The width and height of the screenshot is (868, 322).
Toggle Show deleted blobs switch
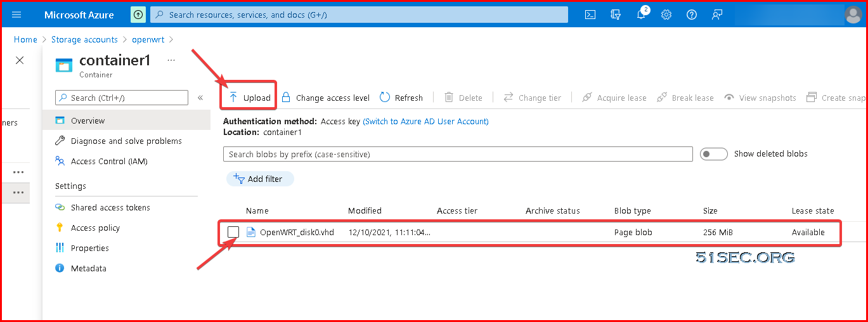pos(713,154)
